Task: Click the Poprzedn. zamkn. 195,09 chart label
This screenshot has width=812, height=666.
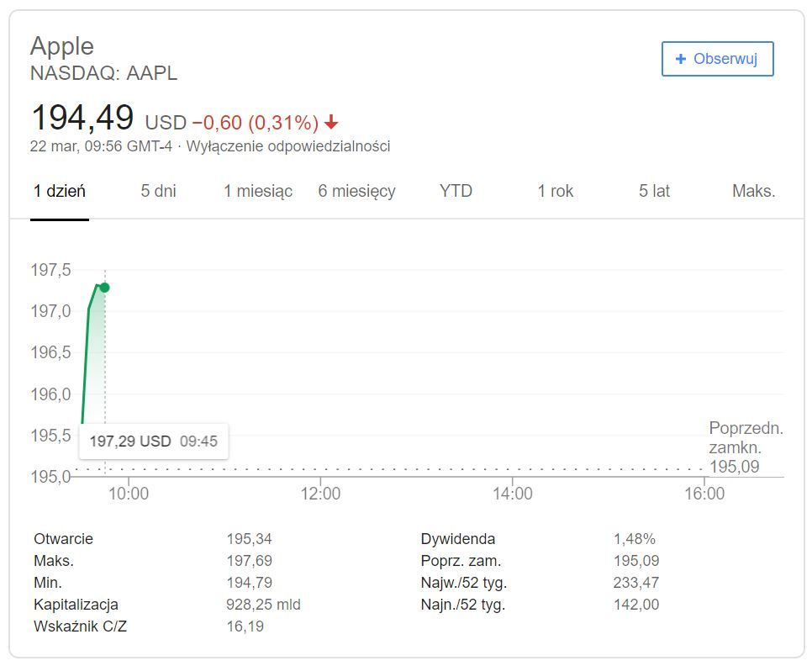Action: point(746,447)
